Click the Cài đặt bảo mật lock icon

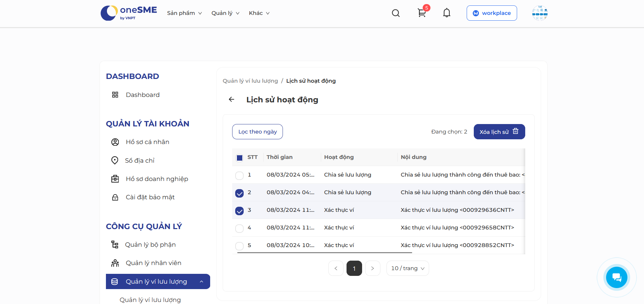(x=115, y=197)
